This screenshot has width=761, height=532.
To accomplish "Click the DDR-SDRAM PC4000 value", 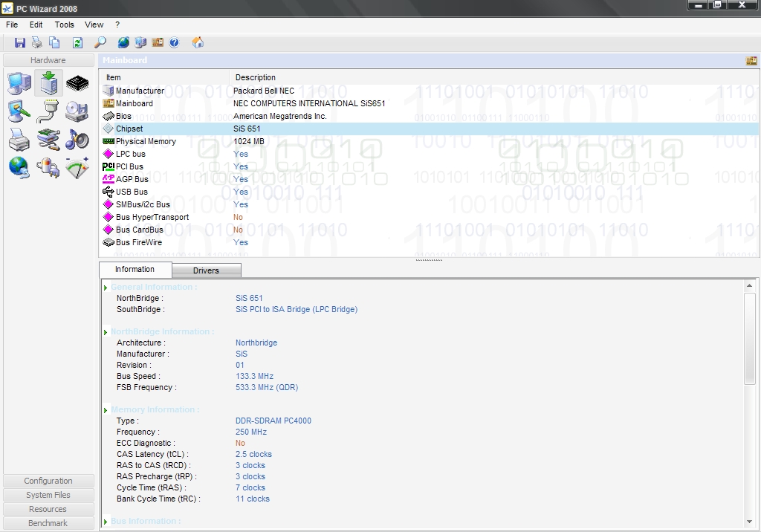I will pos(273,421).
